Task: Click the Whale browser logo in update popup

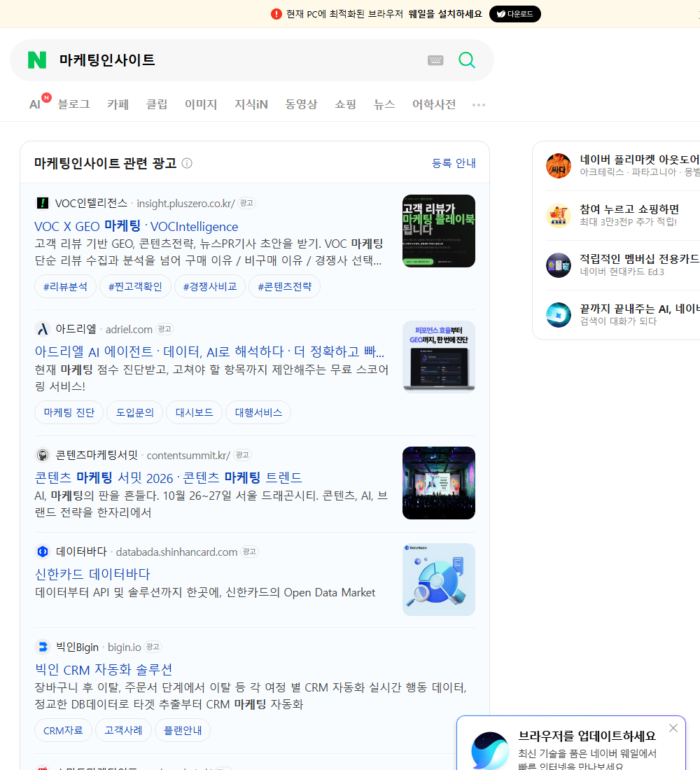Action: (x=489, y=750)
